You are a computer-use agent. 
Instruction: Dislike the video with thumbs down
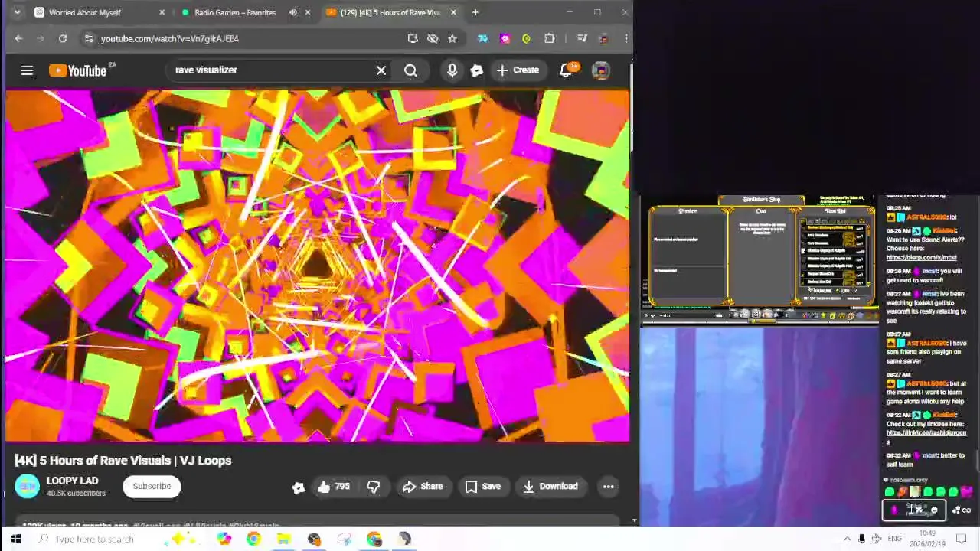[373, 486]
